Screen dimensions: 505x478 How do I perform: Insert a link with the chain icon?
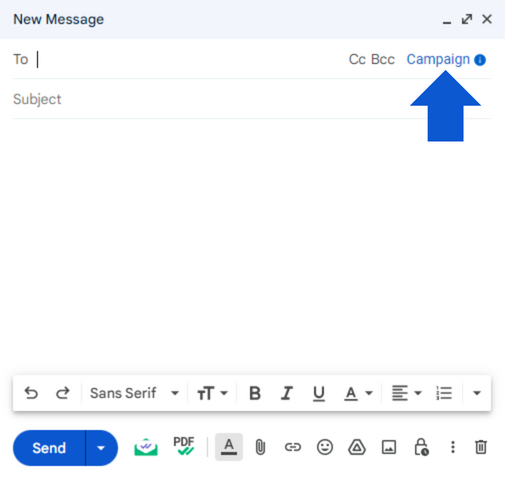[x=293, y=447]
